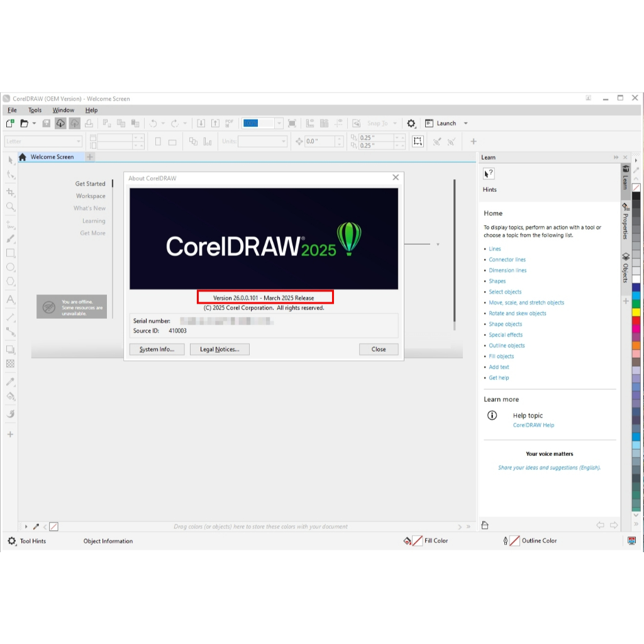Click the Save disk icon

tap(47, 123)
